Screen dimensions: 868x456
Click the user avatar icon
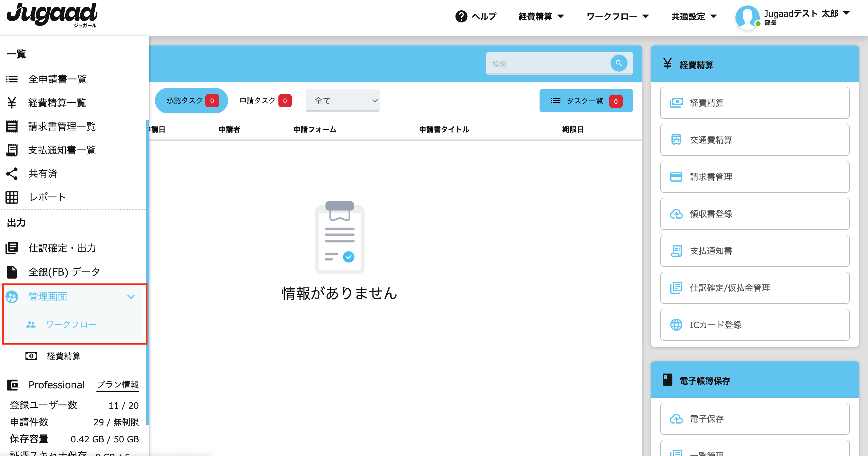747,17
